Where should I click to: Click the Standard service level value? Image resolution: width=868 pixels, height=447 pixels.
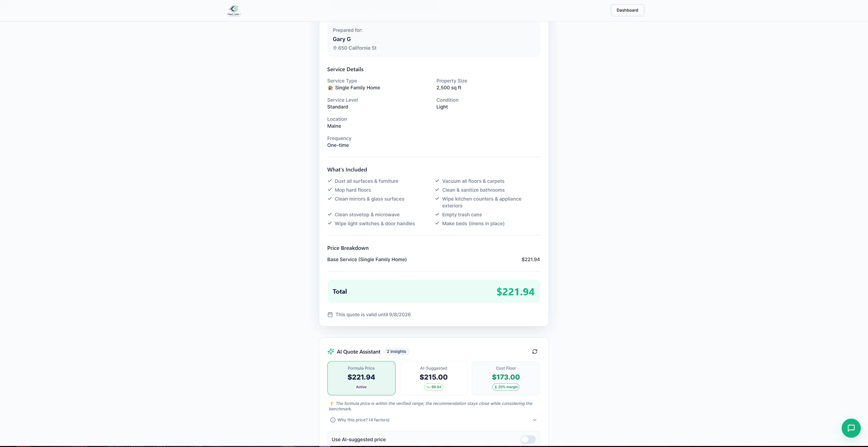click(x=337, y=107)
